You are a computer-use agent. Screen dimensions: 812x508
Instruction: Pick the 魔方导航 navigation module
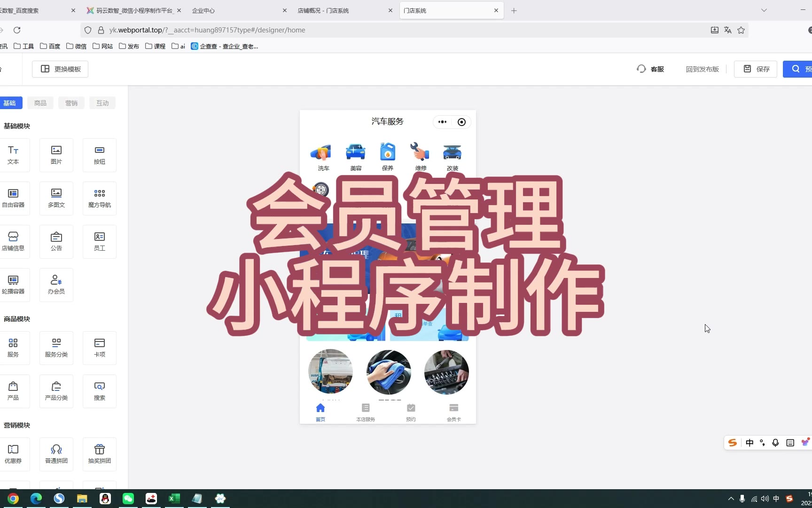[99, 198]
